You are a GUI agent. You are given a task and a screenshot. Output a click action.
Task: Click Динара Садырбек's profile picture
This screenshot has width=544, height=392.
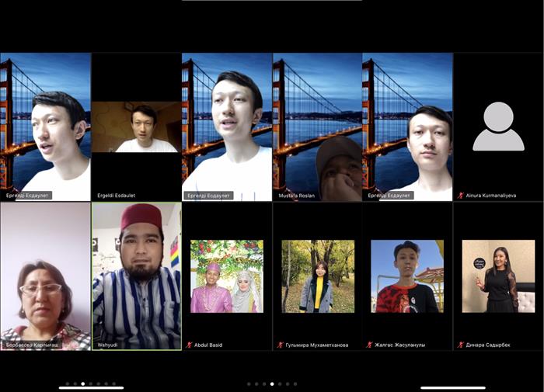click(498, 276)
